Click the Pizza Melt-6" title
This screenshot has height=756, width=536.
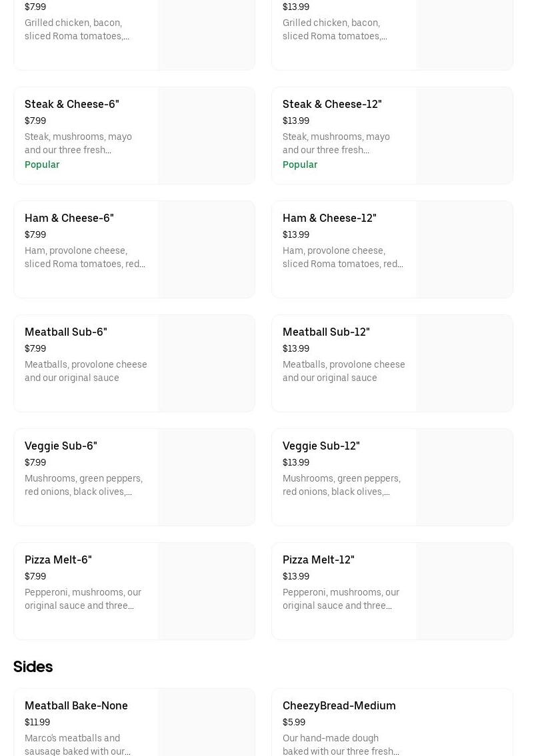pyautogui.click(x=58, y=560)
